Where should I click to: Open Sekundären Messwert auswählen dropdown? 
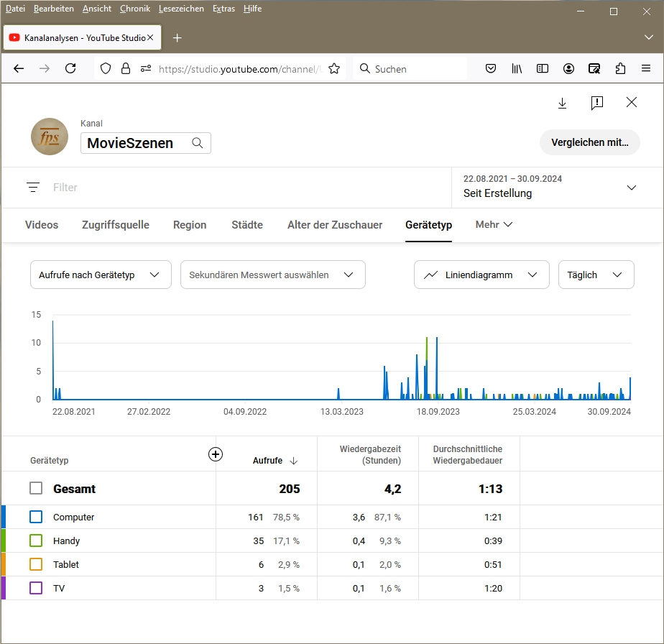point(273,275)
